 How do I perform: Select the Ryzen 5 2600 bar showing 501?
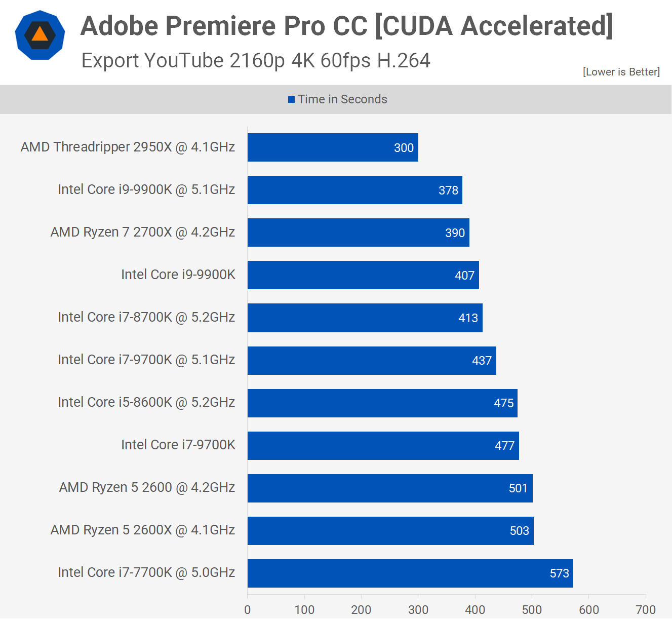click(x=389, y=488)
